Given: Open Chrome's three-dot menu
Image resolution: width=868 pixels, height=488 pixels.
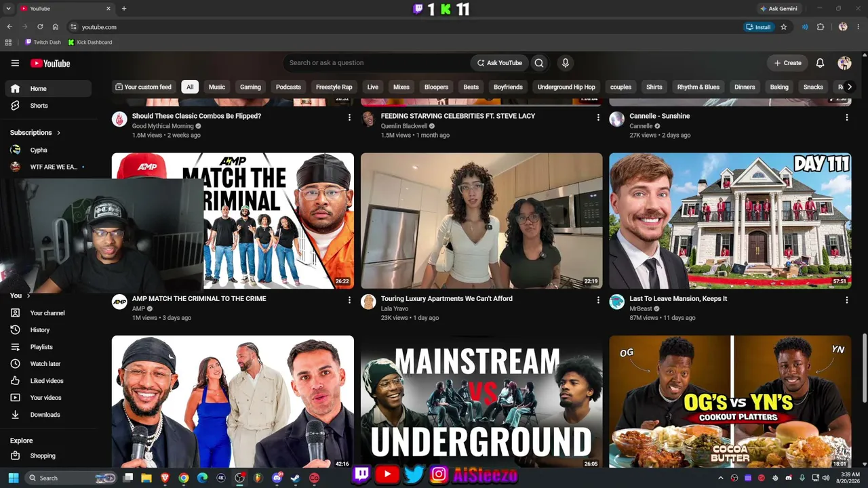Looking at the screenshot, I should (x=859, y=27).
